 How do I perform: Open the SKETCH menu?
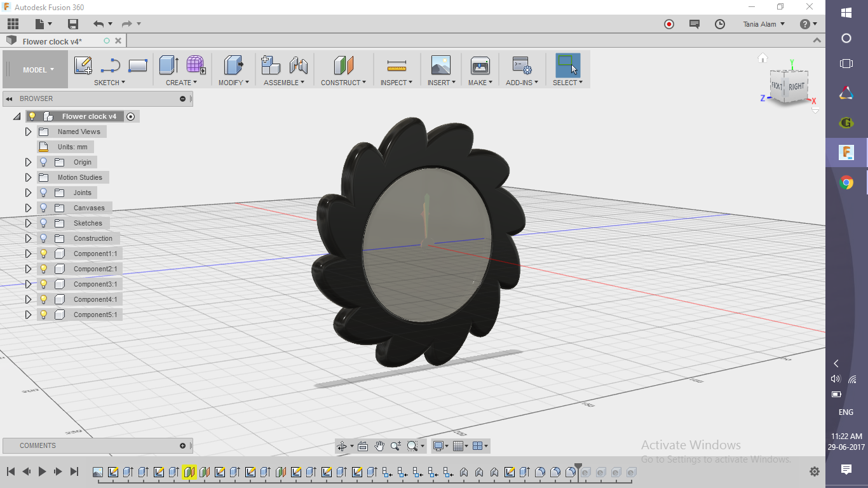click(109, 83)
